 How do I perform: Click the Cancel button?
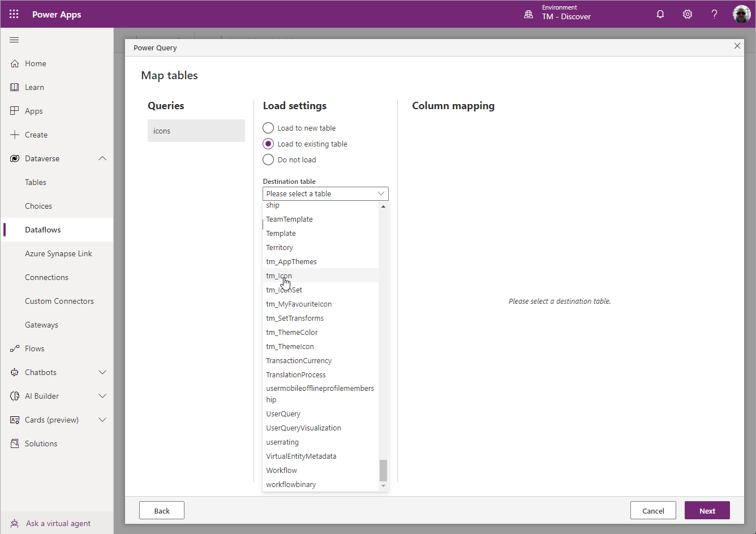[x=653, y=511]
